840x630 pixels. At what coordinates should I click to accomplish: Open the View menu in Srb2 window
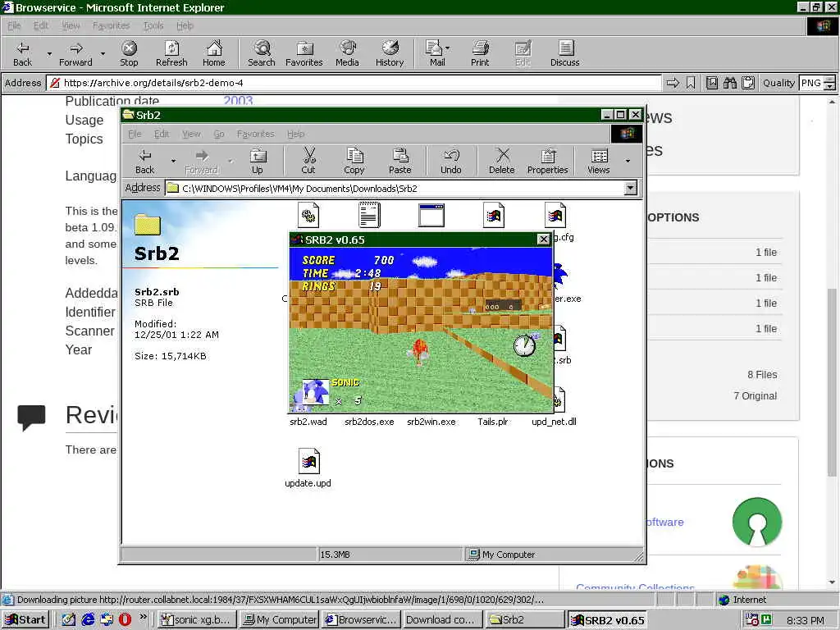tap(191, 134)
